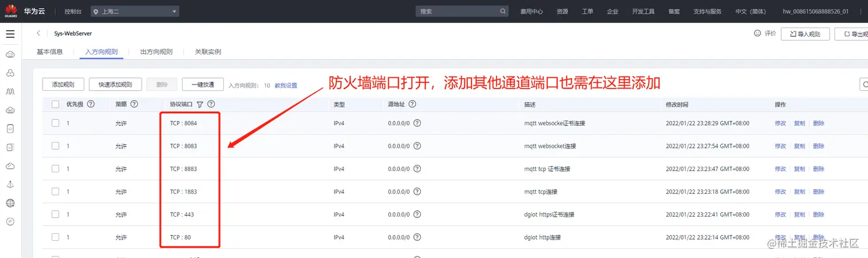Tick checkbox for TCP : 8883 rule
This screenshot has width=868, height=258.
pos(56,169)
